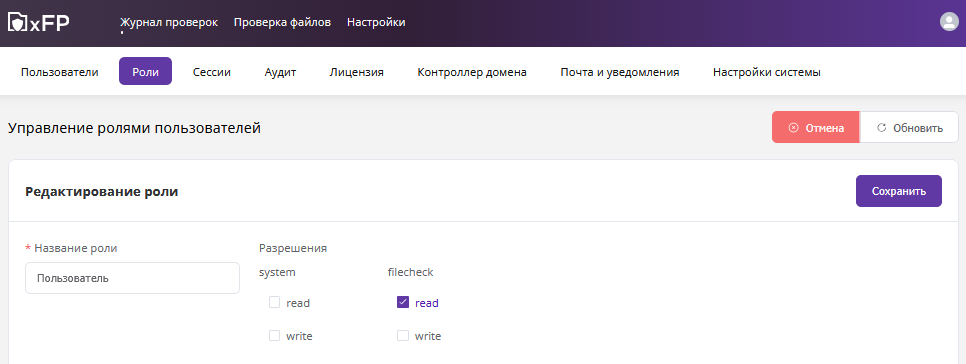This screenshot has height=364, width=966.
Task: Open the Аудит tab
Action: click(x=280, y=72)
